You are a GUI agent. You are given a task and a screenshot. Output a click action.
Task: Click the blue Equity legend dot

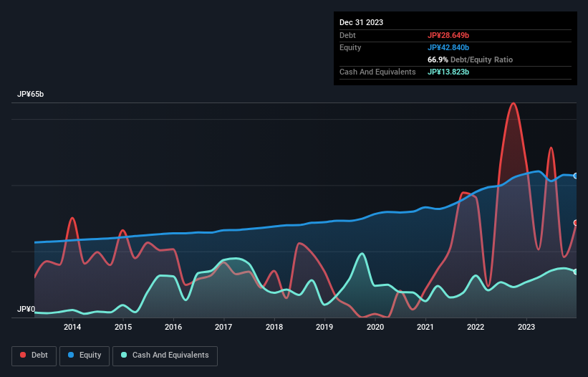click(71, 355)
